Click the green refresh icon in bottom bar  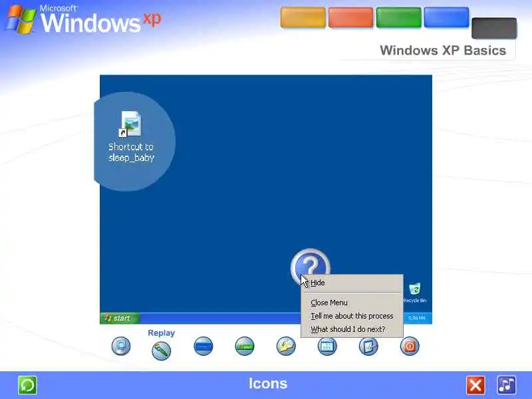click(27, 385)
